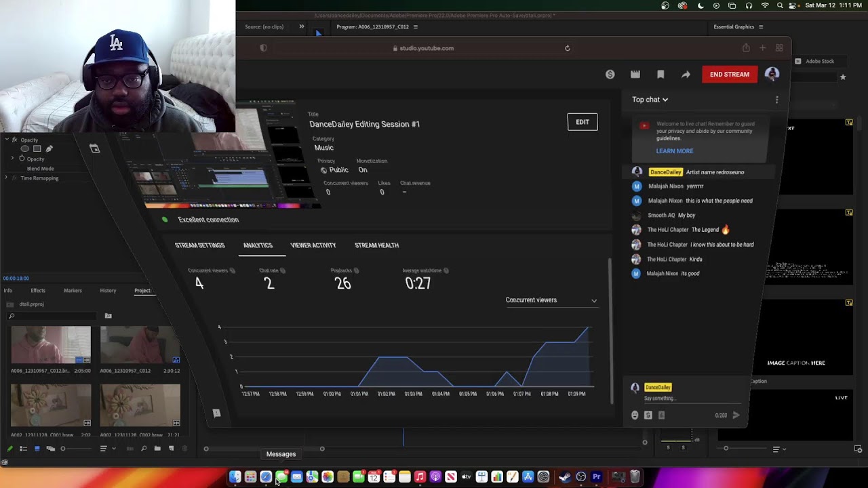The width and height of the screenshot is (868, 488).
Task: Show the Safari tab overview
Action: click(779, 48)
